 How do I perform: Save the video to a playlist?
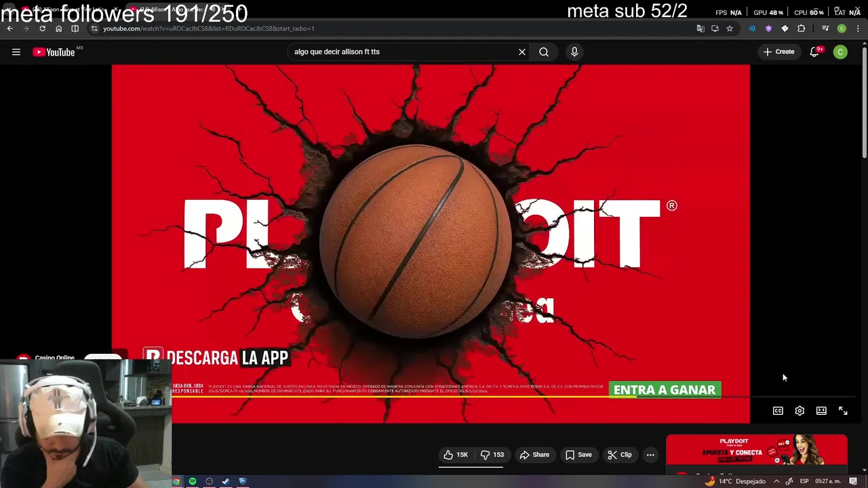coord(578,455)
